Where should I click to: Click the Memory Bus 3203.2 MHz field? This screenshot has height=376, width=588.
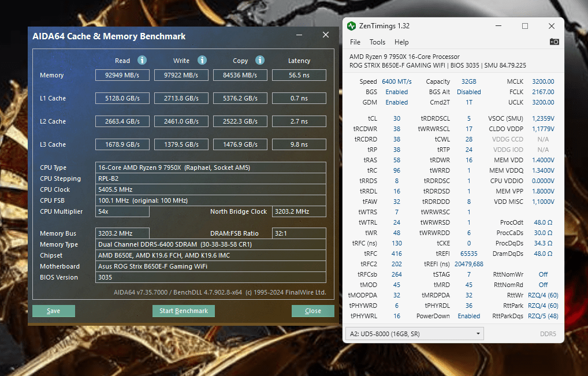tap(122, 233)
